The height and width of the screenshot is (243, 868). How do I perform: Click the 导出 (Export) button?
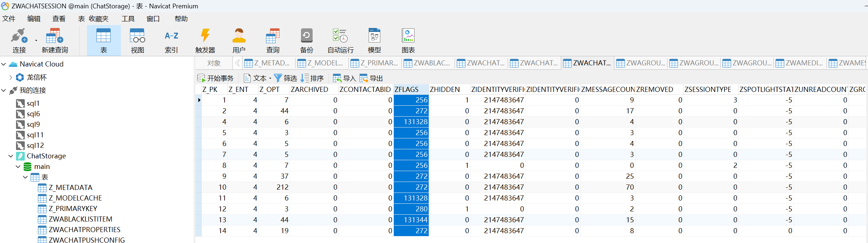click(x=372, y=78)
